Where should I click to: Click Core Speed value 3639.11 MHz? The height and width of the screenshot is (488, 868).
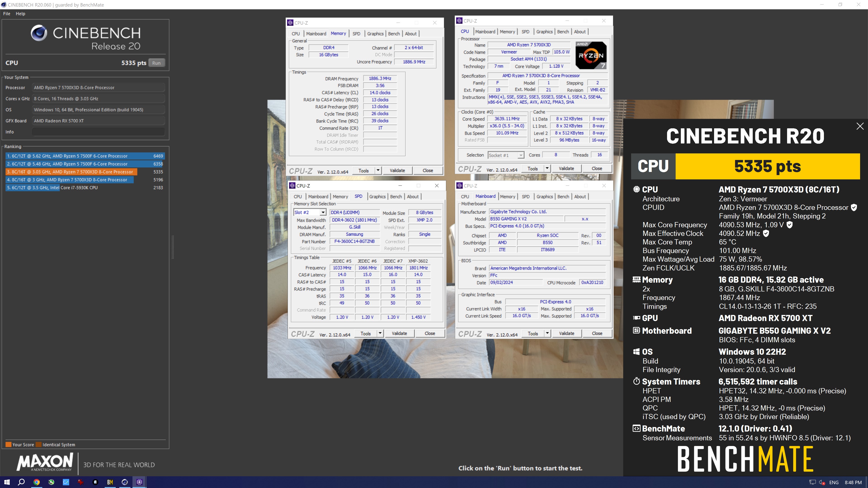(x=507, y=119)
